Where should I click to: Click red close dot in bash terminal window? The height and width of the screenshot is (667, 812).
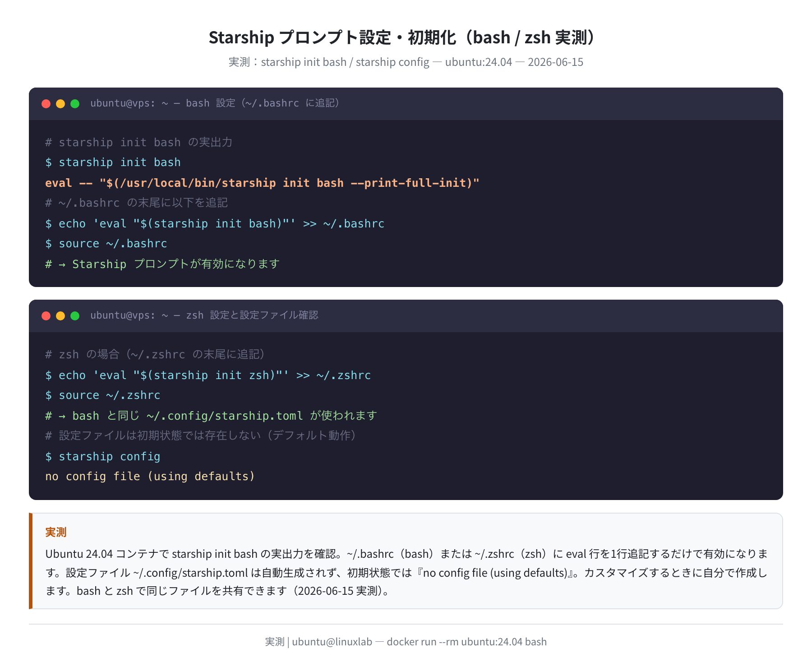pos(46,104)
